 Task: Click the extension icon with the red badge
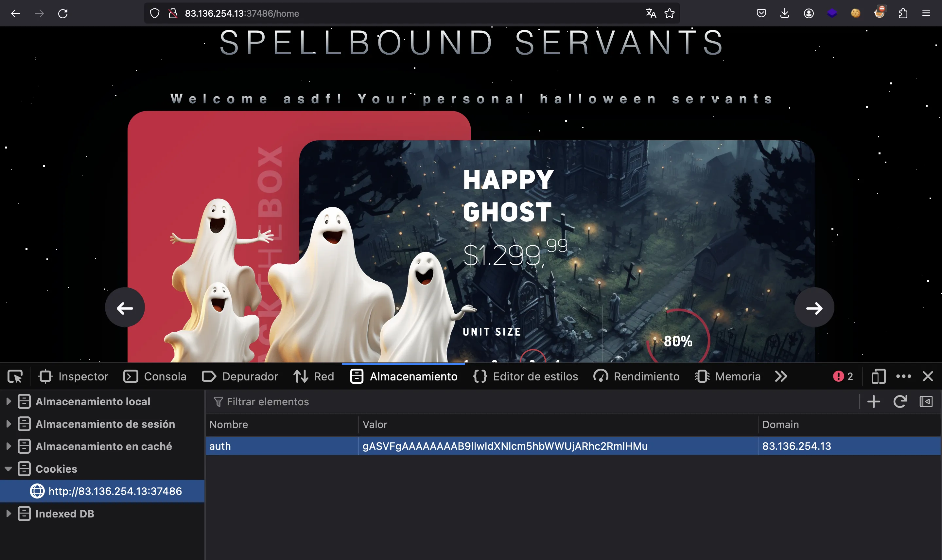point(880,12)
